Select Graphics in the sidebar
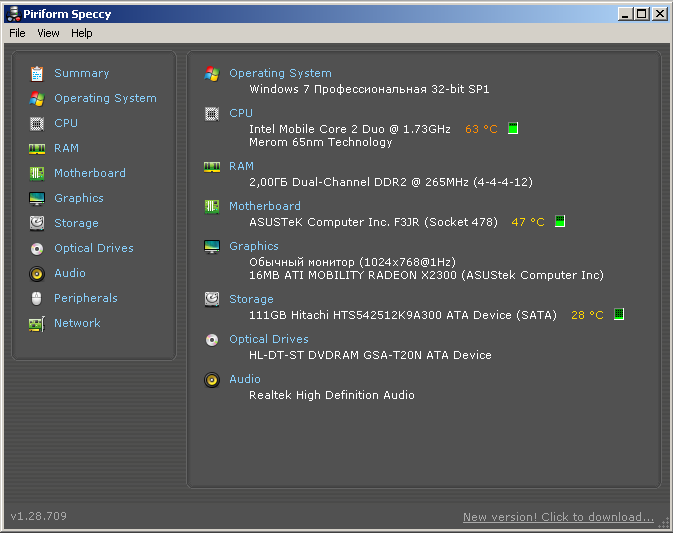Image resolution: width=673 pixels, height=533 pixels. (79, 198)
